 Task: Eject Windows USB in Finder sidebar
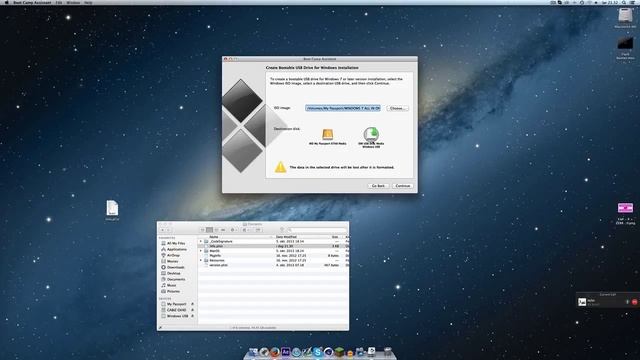pyautogui.click(x=193, y=316)
